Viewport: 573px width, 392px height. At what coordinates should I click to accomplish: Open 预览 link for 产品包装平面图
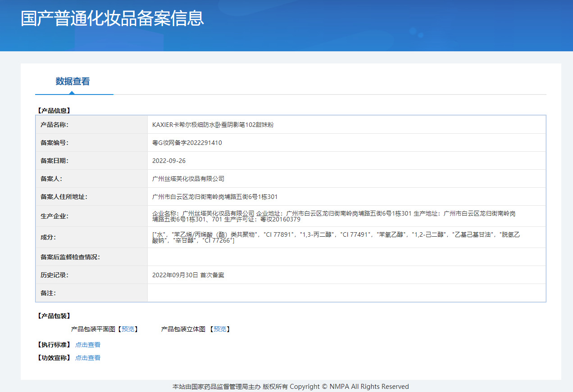coord(128,329)
